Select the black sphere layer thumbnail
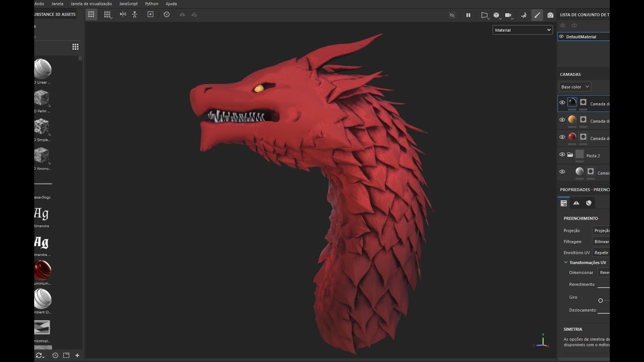 (572, 102)
